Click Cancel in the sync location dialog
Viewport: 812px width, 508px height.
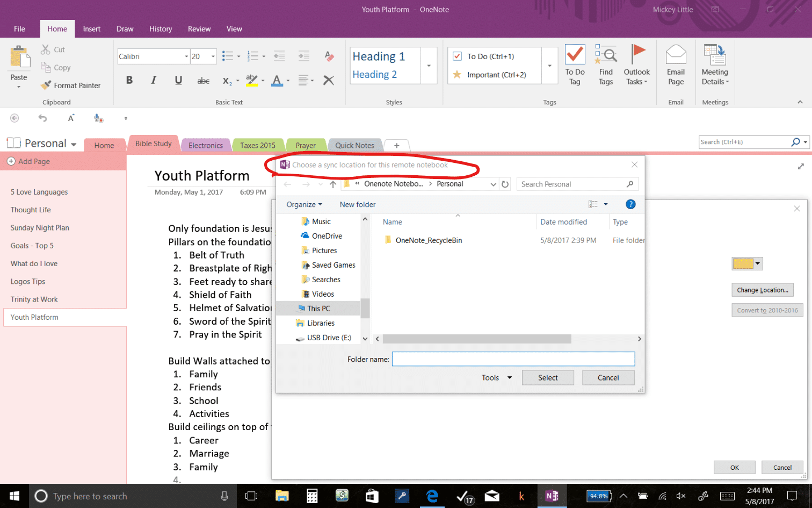point(608,378)
